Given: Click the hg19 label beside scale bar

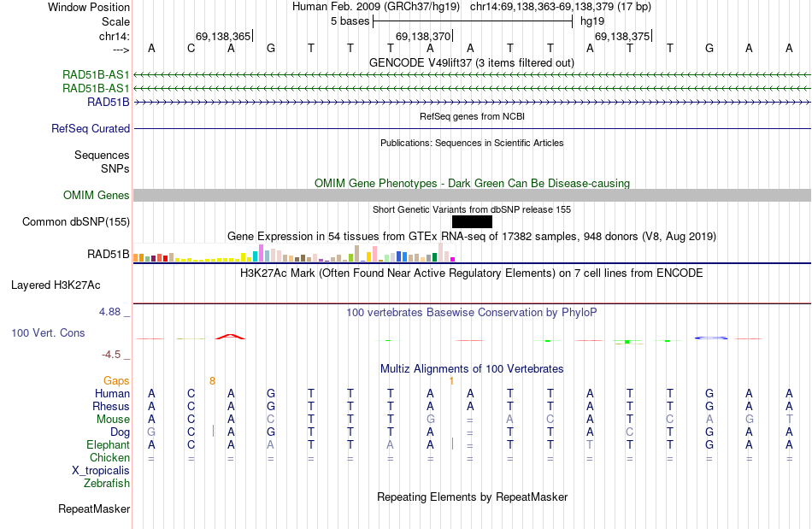Looking at the screenshot, I should click(x=592, y=21).
